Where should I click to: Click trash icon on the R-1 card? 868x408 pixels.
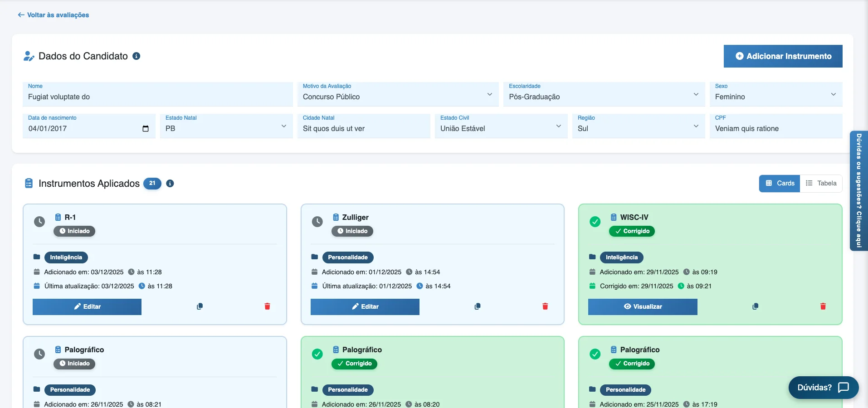[267, 306]
